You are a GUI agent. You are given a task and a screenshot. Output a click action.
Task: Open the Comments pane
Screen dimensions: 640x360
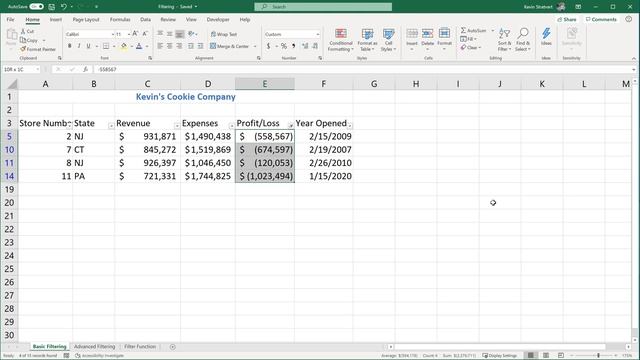tap(601, 20)
